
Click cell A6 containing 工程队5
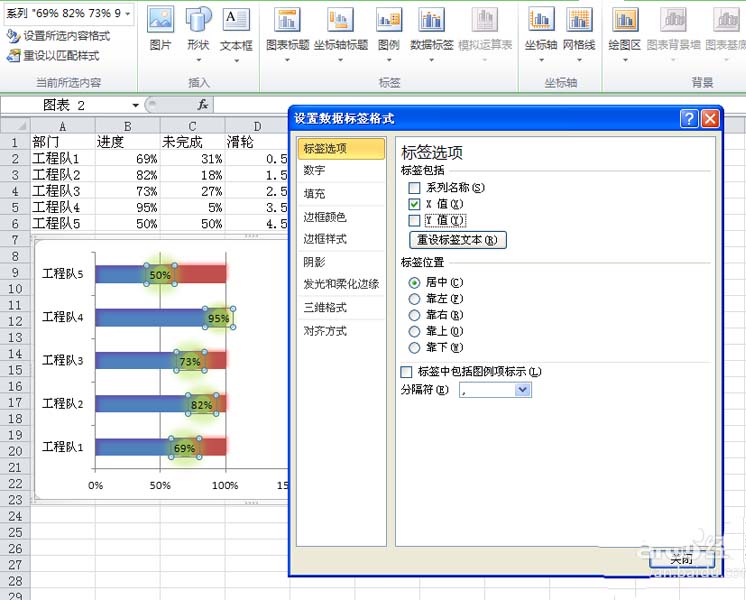click(63, 224)
